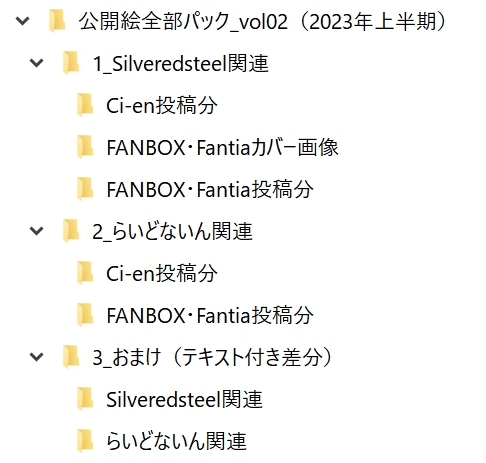Click folder icon beside FANBOX・Fantiaカバー画像
486x463 pixels.
[85, 147]
